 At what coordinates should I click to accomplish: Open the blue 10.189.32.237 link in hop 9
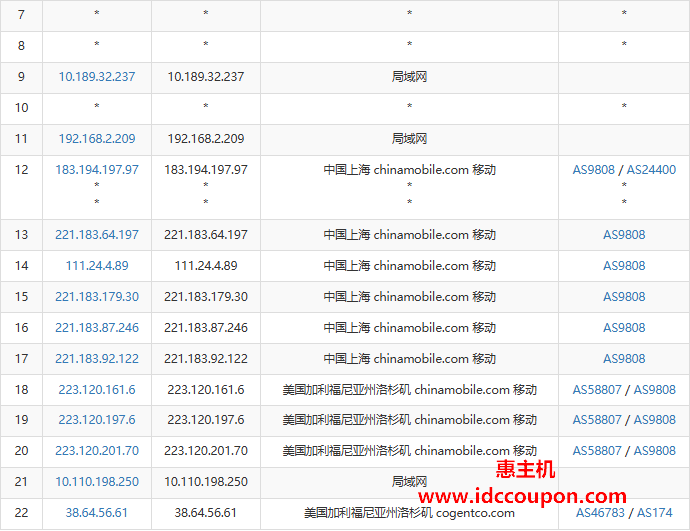tap(97, 76)
